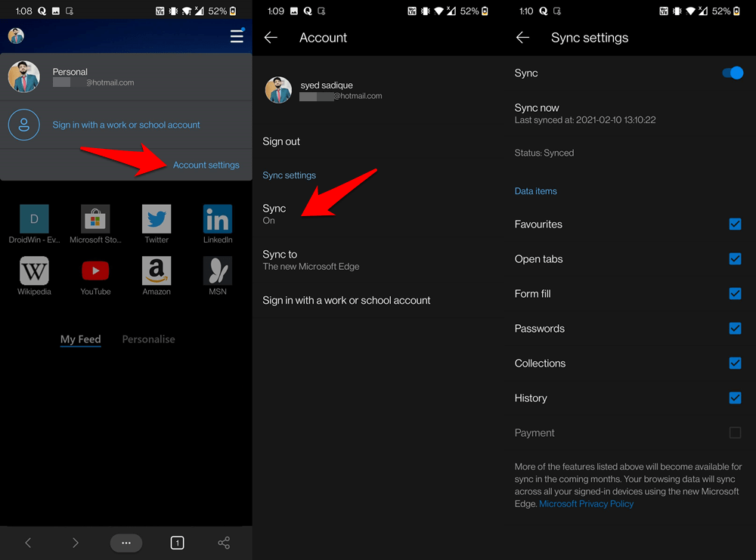756x560 pixels.
Task: Open the Wikipedia shortcut tile
Action: click(x=34, y=276)
